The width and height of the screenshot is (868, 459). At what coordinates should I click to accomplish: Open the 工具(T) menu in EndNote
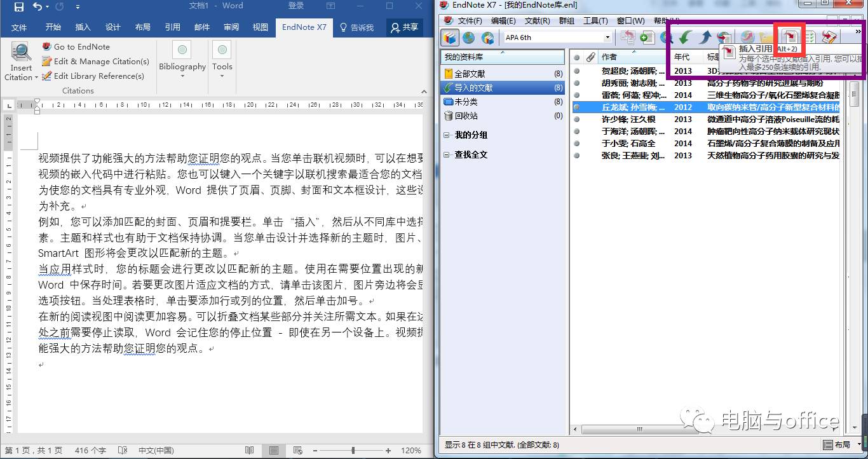[x=595, y=20]
